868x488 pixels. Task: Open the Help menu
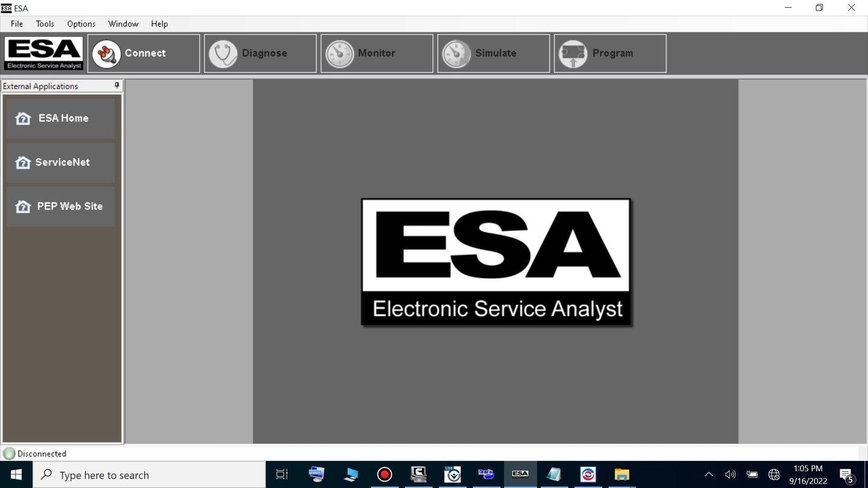point(159,24)
